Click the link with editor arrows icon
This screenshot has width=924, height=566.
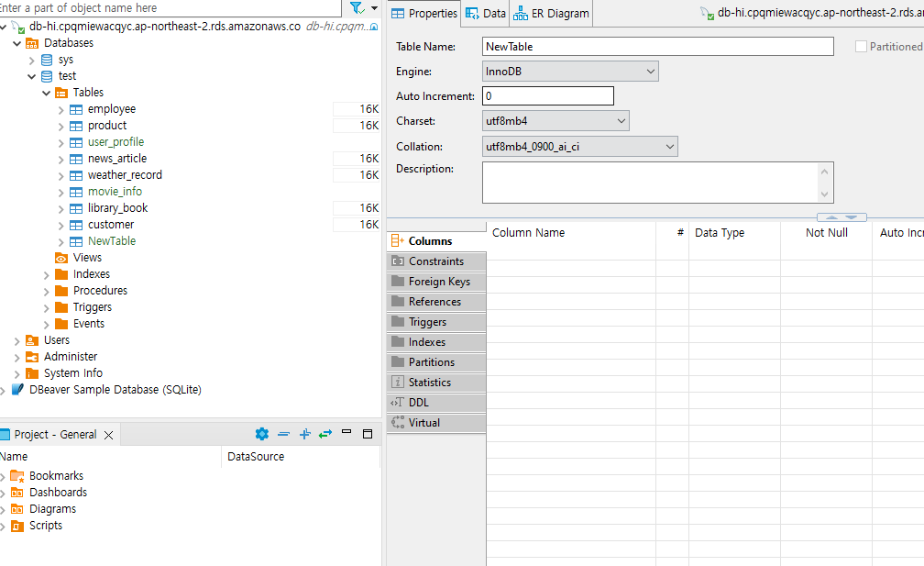click(325, 434)
